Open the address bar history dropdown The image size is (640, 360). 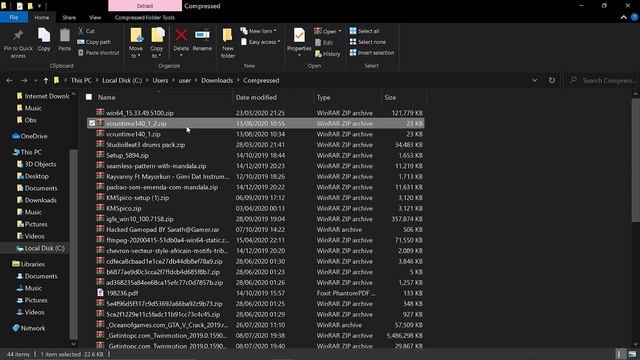click(535, 80)
